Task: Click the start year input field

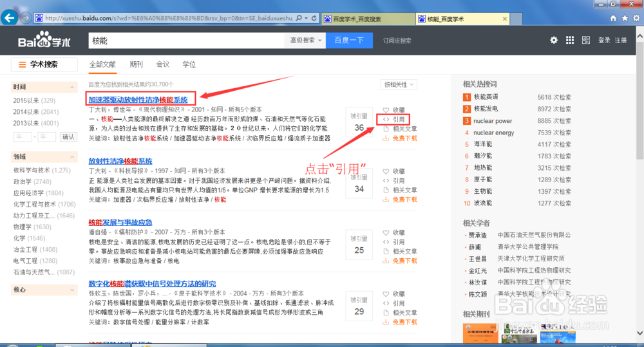Action: tap(22, 136)
